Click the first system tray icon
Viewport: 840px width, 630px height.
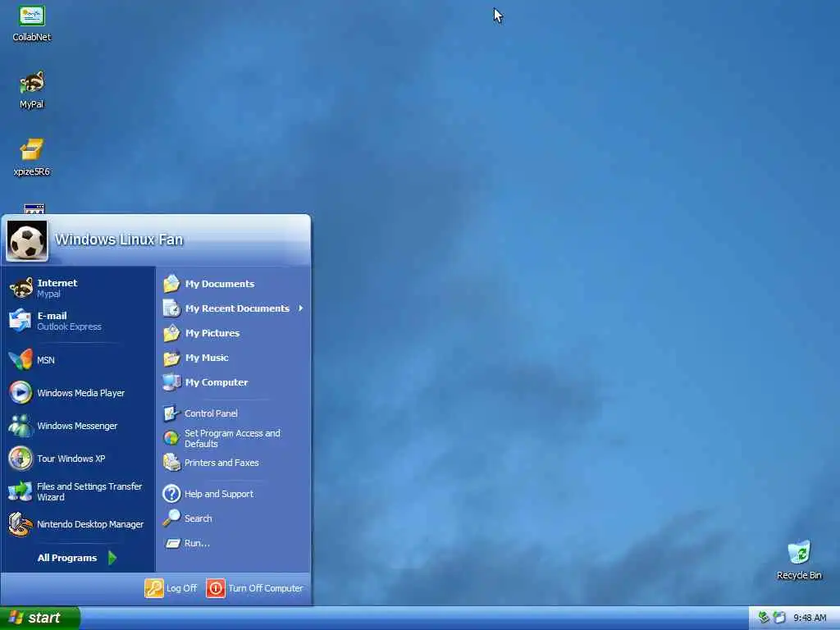coord(764,618)
